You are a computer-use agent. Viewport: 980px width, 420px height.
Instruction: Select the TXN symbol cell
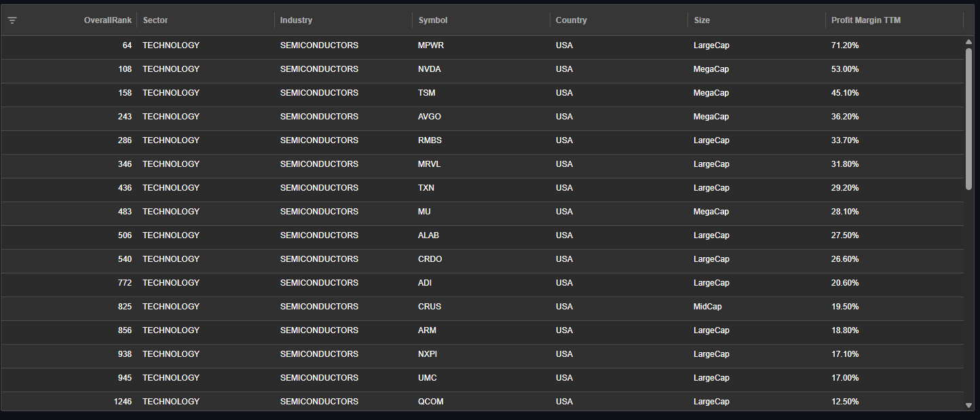pyautogui.click(x=426, y=188)
